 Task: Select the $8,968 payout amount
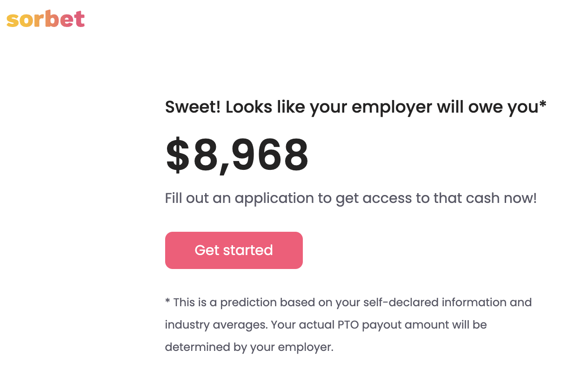(237, 155)
